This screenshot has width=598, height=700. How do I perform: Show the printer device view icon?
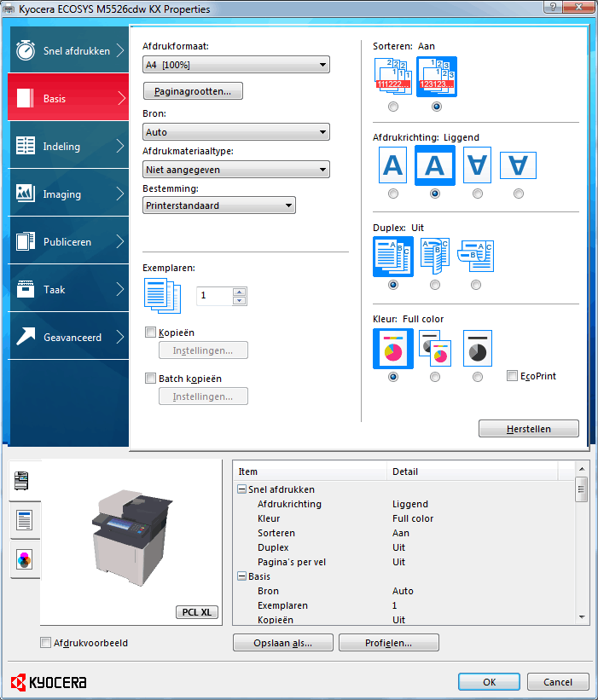click(21, 481)
